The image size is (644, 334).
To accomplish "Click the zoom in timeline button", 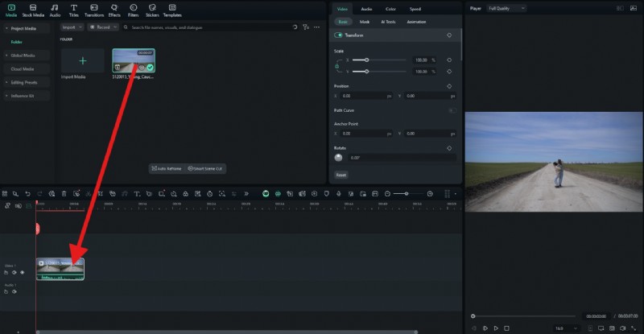I will 430,194.
